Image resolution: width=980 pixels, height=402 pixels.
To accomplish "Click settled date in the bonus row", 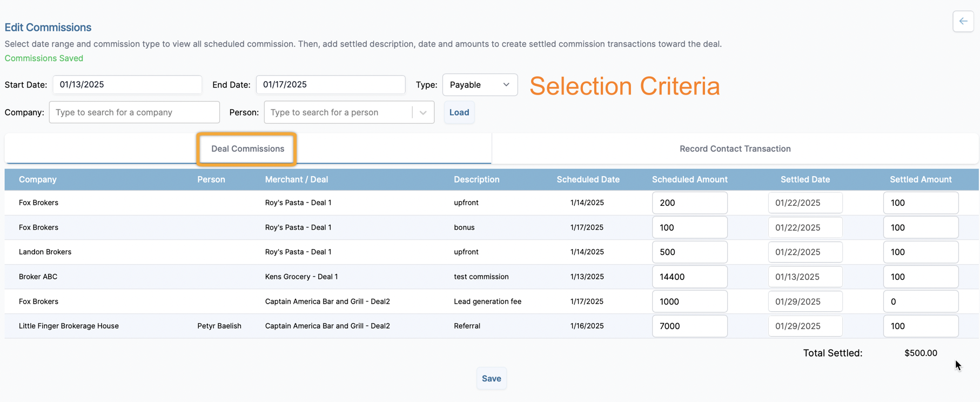I will [805, 227].
